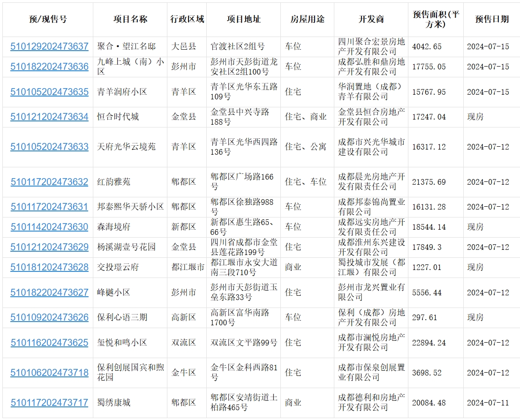Viewport: 520px width, 420px height.
Task: Click district cell 大邑县
Action: pos(184,46)
